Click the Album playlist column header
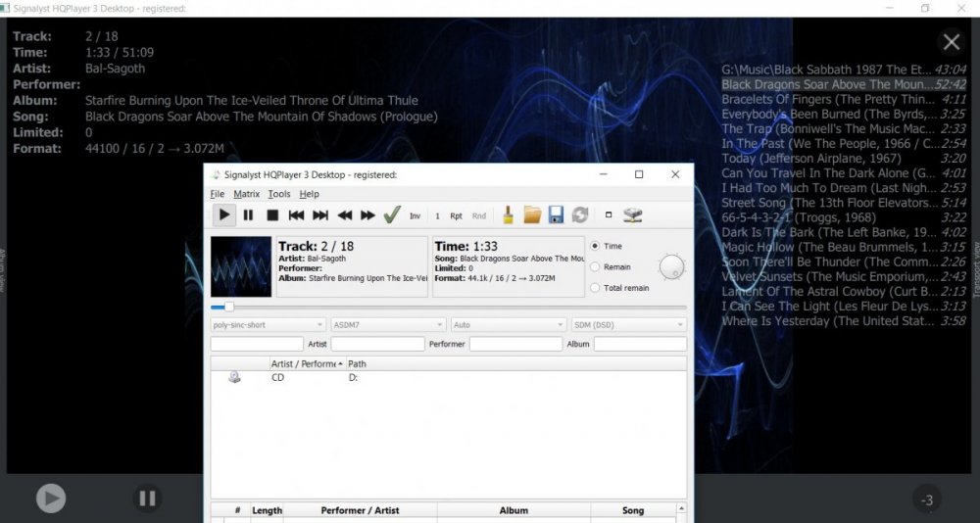This screenshot has width=980, height=523. 514,510
